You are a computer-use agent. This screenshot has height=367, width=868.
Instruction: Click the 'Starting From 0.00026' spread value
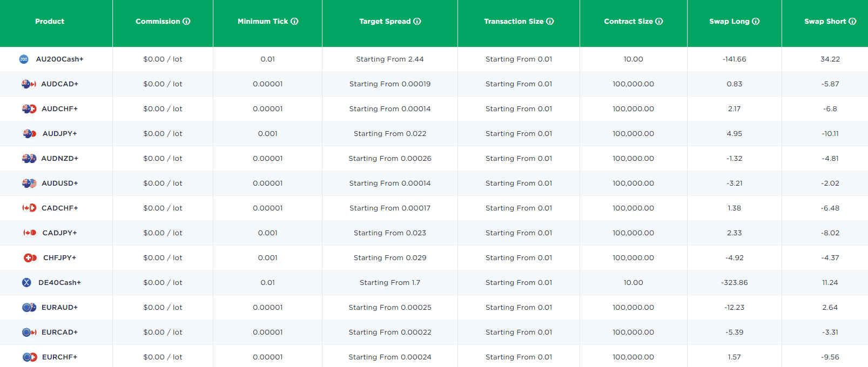coord(390,159)
